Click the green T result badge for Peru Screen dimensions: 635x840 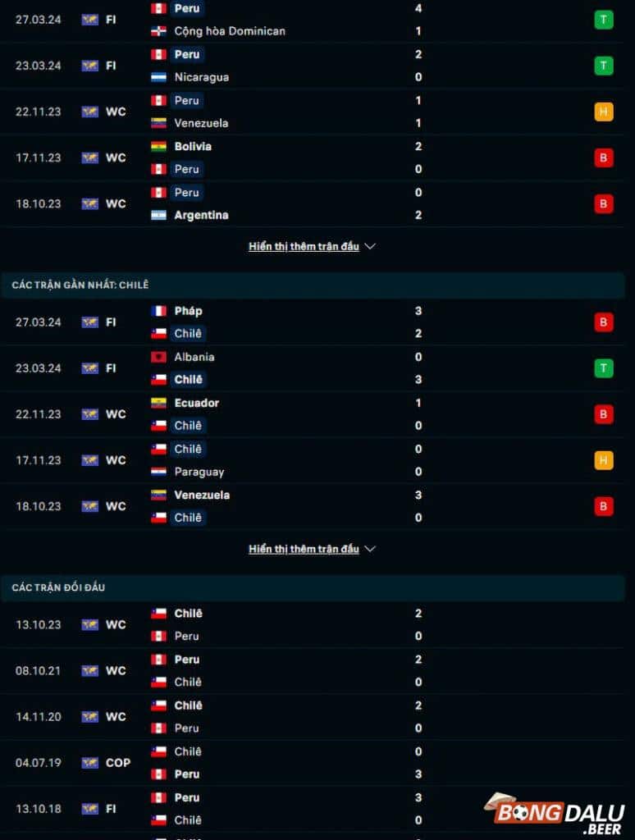605,20
